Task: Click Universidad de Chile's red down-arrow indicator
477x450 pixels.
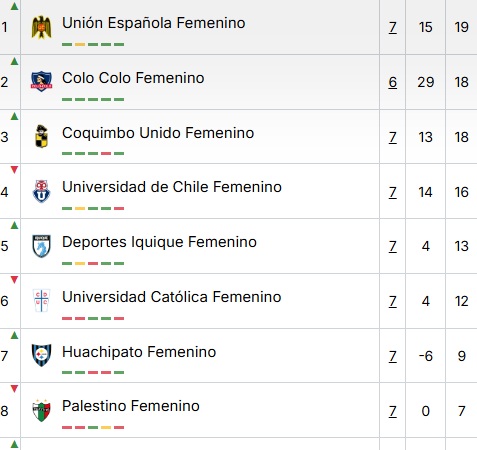Action: click(x=14, y=170)
